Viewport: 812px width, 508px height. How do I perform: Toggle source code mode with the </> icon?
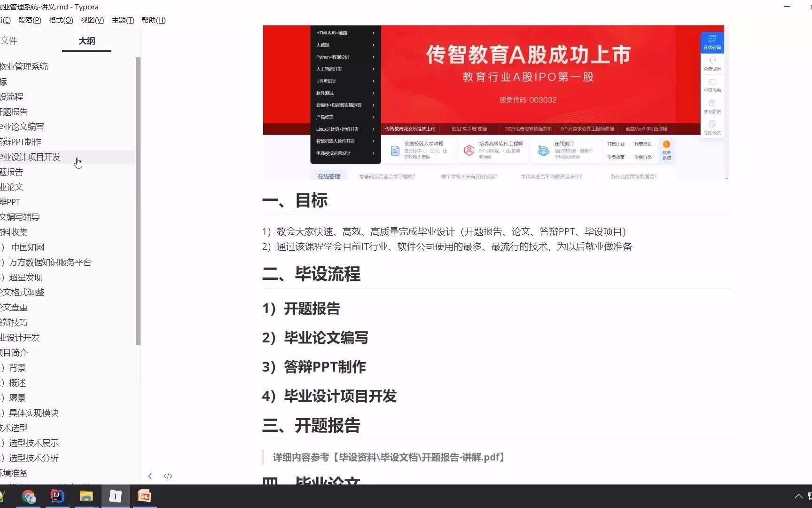(168, 476)
